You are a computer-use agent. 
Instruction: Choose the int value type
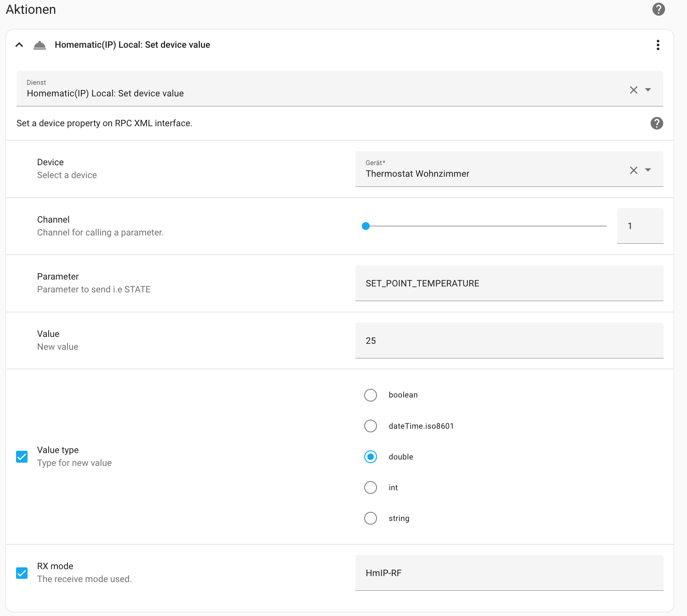[371, 487]
